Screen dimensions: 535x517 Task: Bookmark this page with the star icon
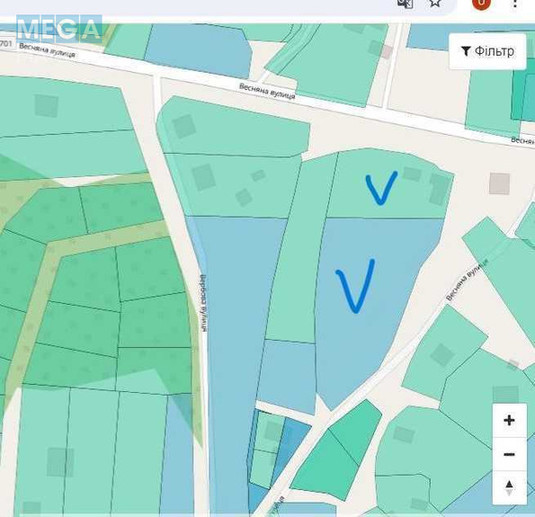pyautogui.click(x=435, y=3)
